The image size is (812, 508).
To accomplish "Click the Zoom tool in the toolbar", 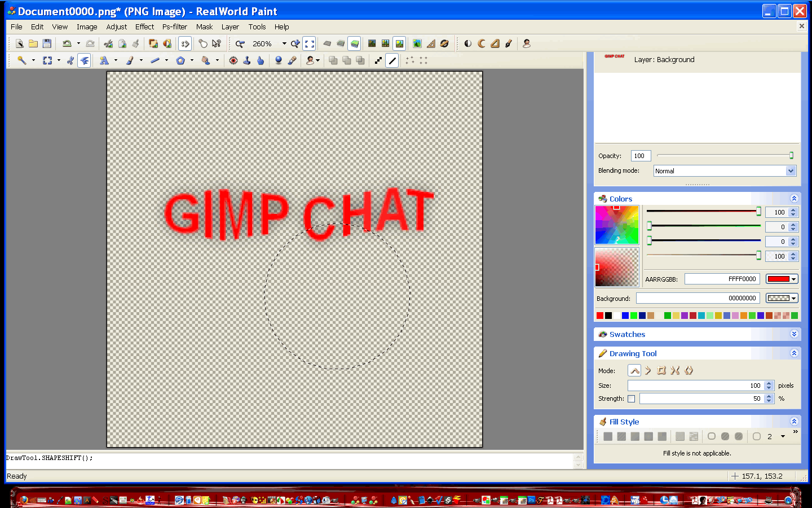I will point(240,43).
